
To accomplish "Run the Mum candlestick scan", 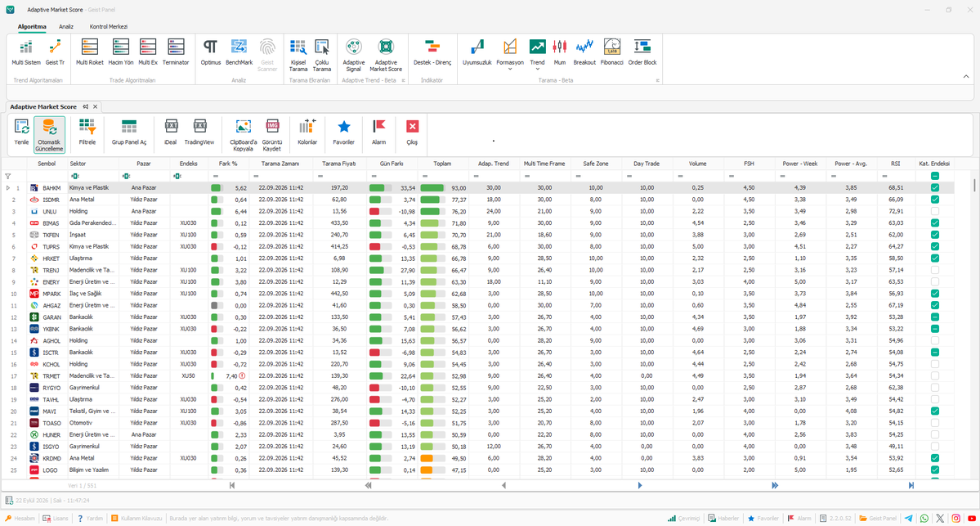I will coord(559,53).
